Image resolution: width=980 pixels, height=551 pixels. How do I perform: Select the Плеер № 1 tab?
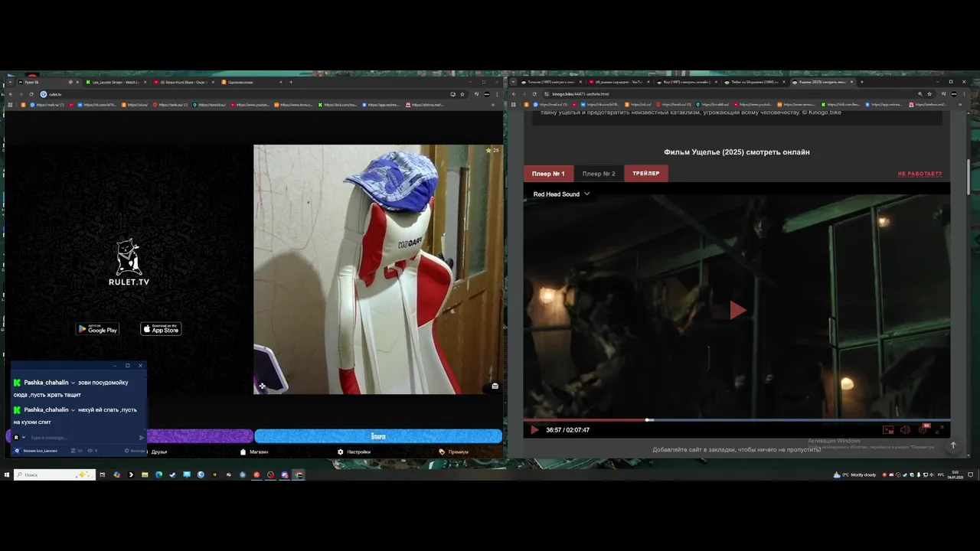coord(548,174)
